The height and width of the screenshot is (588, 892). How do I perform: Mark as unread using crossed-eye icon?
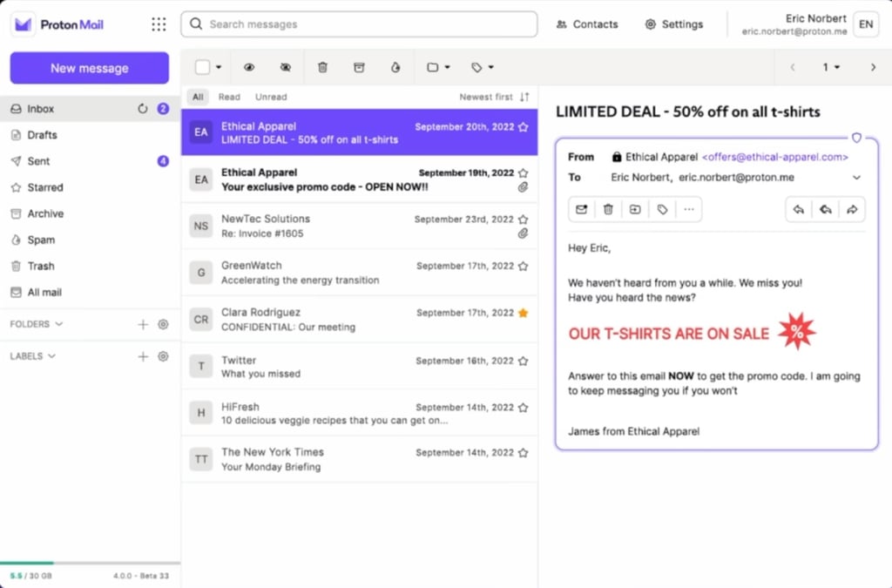click(x=285, y=67)
